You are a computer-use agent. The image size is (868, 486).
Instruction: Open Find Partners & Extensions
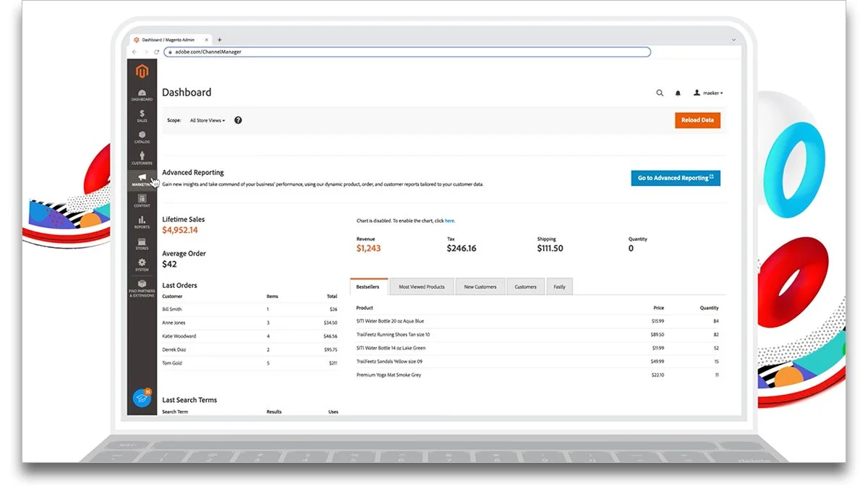tap(142, 289)
